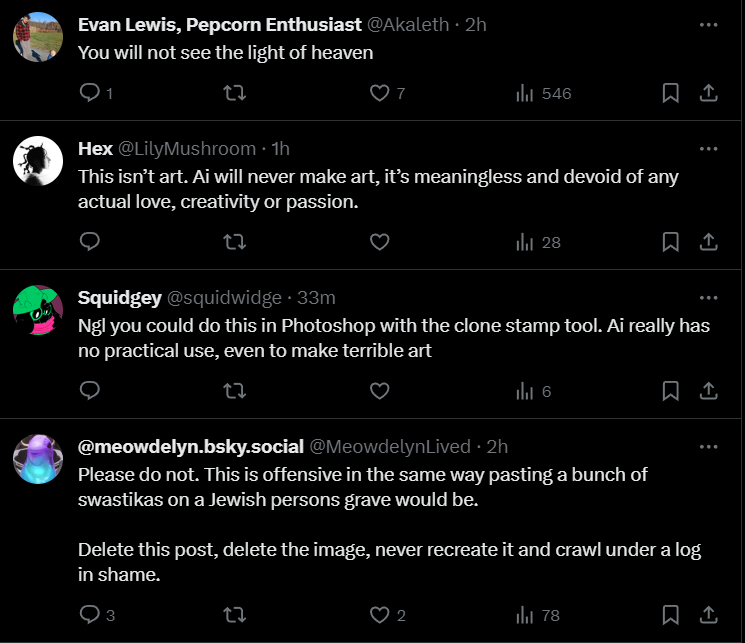Open more options on Evan Lewis's tweet

[708, 24]
